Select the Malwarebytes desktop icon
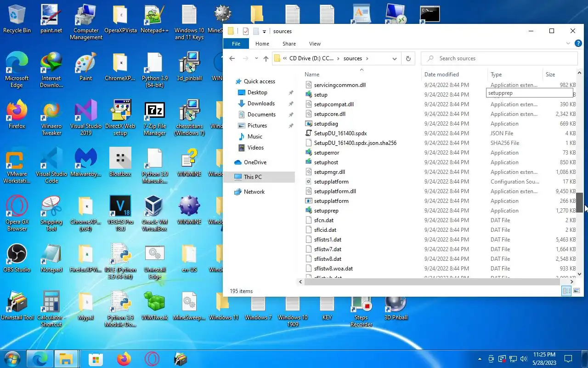Image resolution: width=588 pixels, height=368 pixels. [x=86, y=163]
